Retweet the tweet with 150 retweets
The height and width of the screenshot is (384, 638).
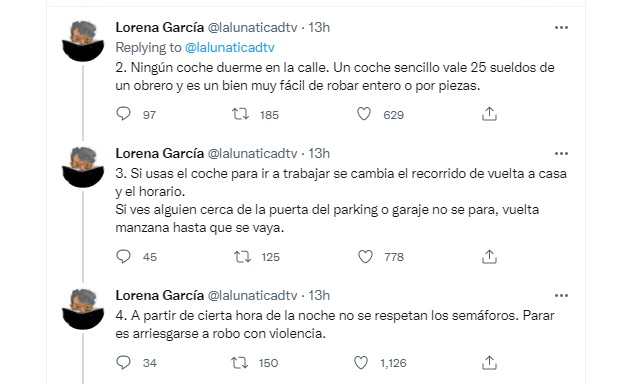coord(240,362)
